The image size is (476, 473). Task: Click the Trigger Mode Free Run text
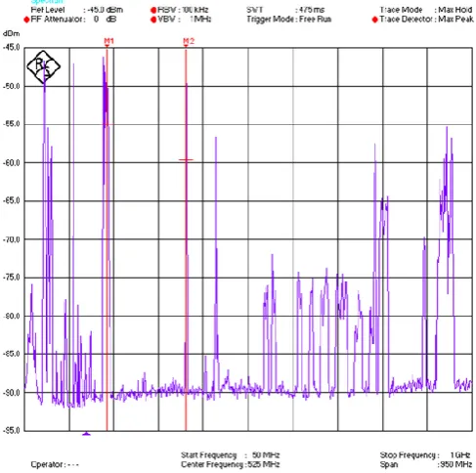[x=289, y=20]
